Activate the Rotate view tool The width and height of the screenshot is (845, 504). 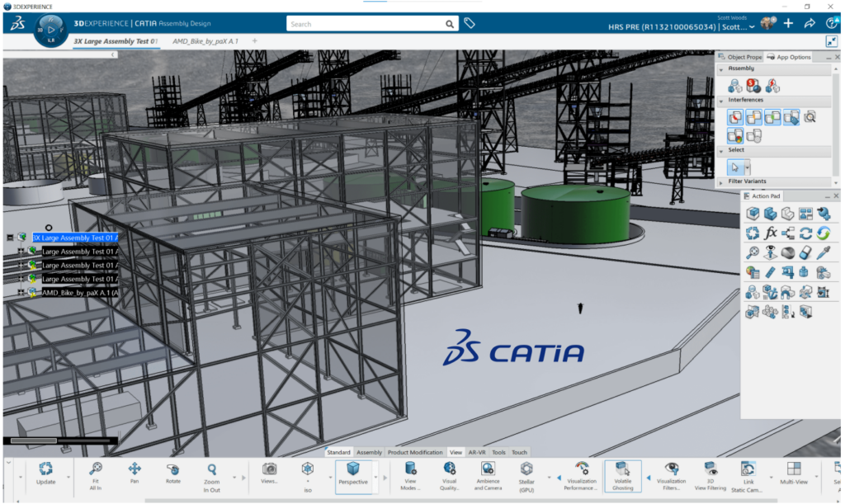click(x=173, y=473)
